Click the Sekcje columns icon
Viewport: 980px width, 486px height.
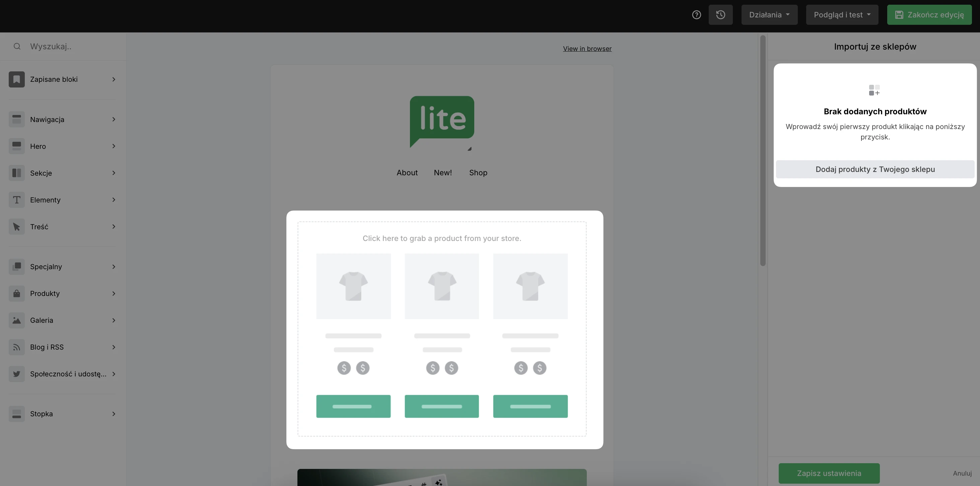(x=17, y=173)
